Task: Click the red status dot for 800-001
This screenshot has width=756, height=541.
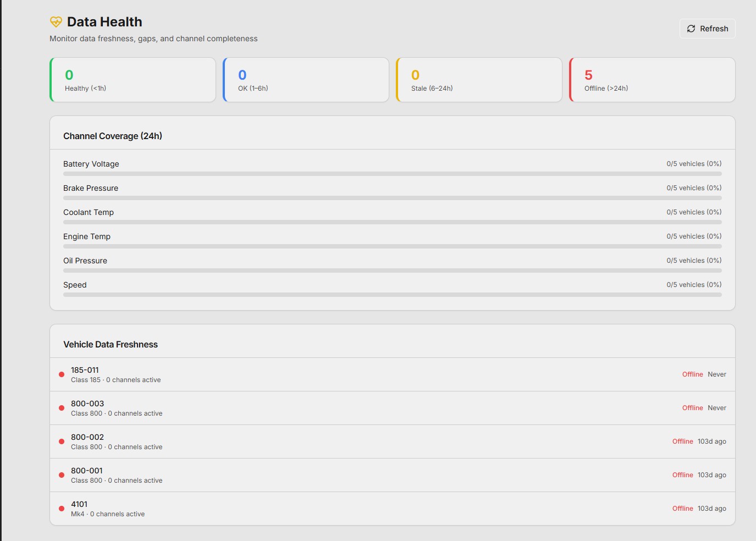Action: tap(62, 475)
